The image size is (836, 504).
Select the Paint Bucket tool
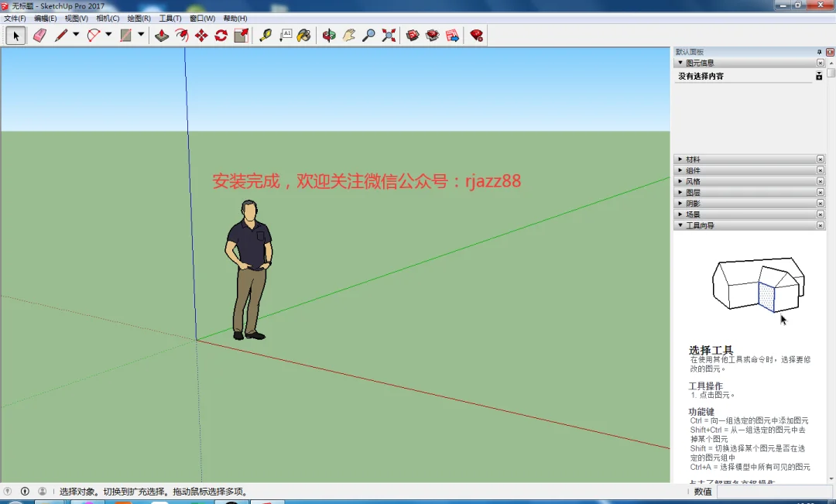(304, 36)
